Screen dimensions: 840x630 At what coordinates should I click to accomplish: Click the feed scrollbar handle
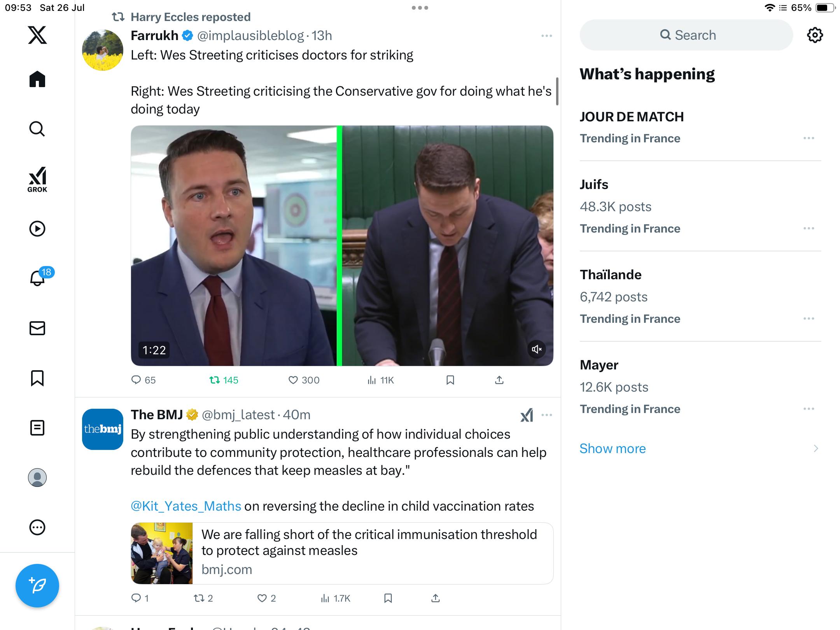pos(557,91)
